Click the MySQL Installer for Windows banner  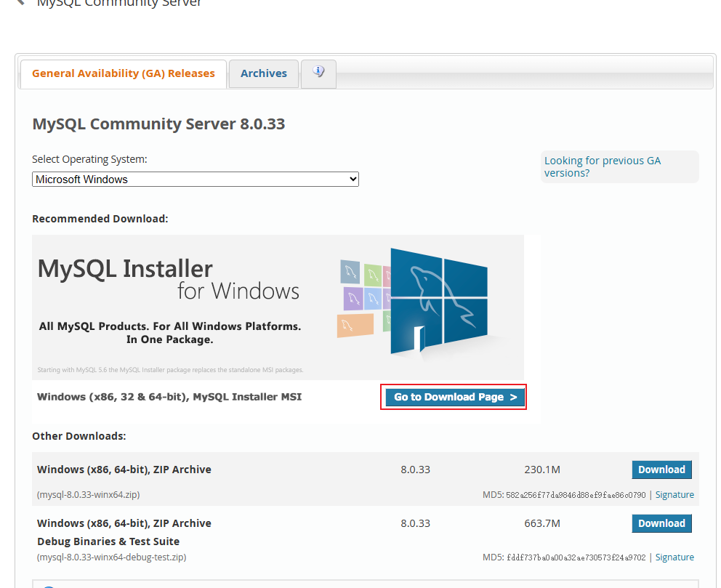[x=278, y=307]
